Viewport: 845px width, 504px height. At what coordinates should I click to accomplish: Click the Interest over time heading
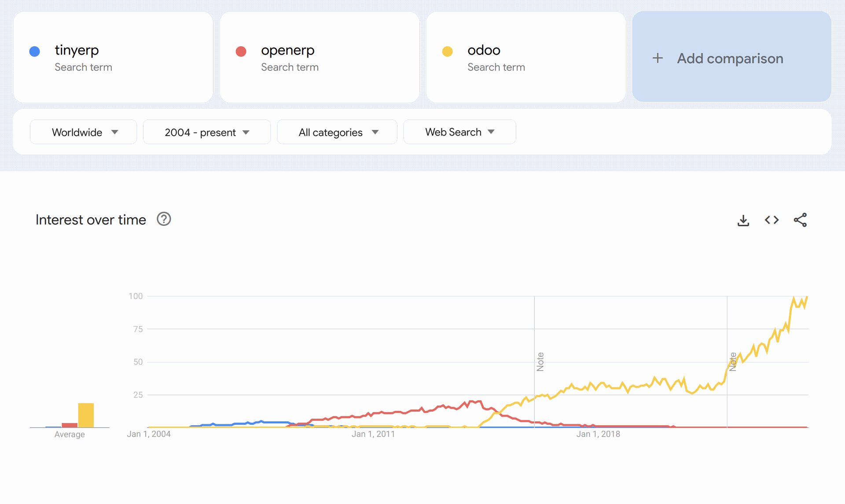tap(91, 220)
